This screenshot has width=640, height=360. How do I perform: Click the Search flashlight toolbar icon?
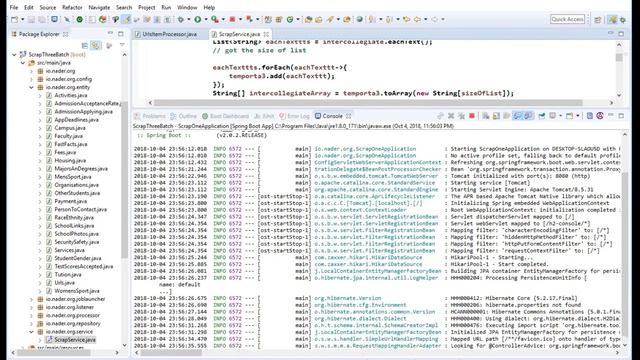330,19
